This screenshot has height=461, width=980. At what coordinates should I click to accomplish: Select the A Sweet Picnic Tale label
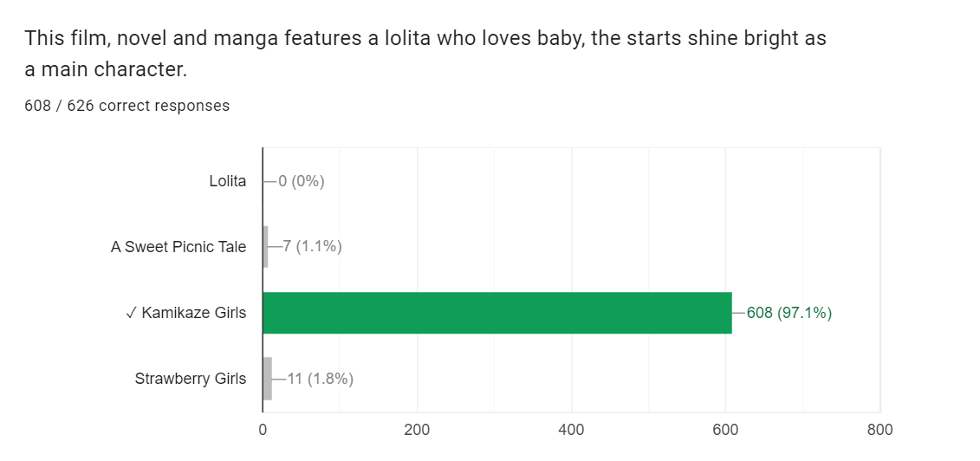pos(178,247)
